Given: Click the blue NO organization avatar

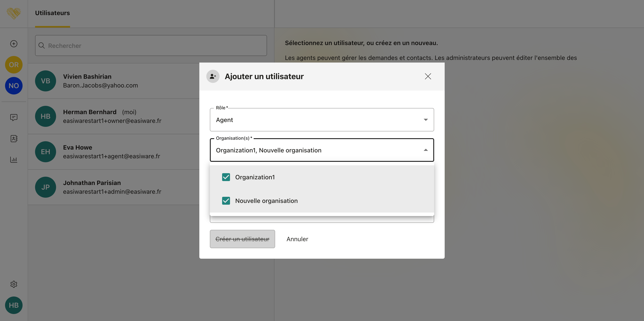Looking at the screenshot, I should click(14, 86).
